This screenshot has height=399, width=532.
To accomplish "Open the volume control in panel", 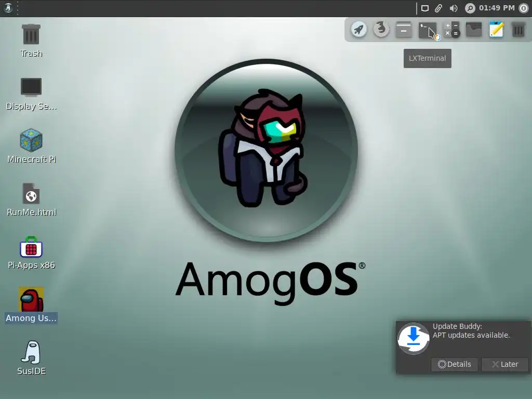I will (x=453, y=8).
